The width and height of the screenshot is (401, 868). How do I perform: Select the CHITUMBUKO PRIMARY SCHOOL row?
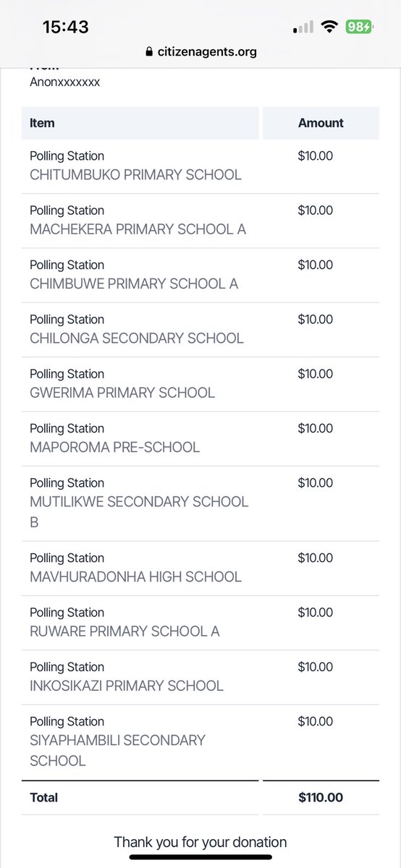click(x=200, y=166)
